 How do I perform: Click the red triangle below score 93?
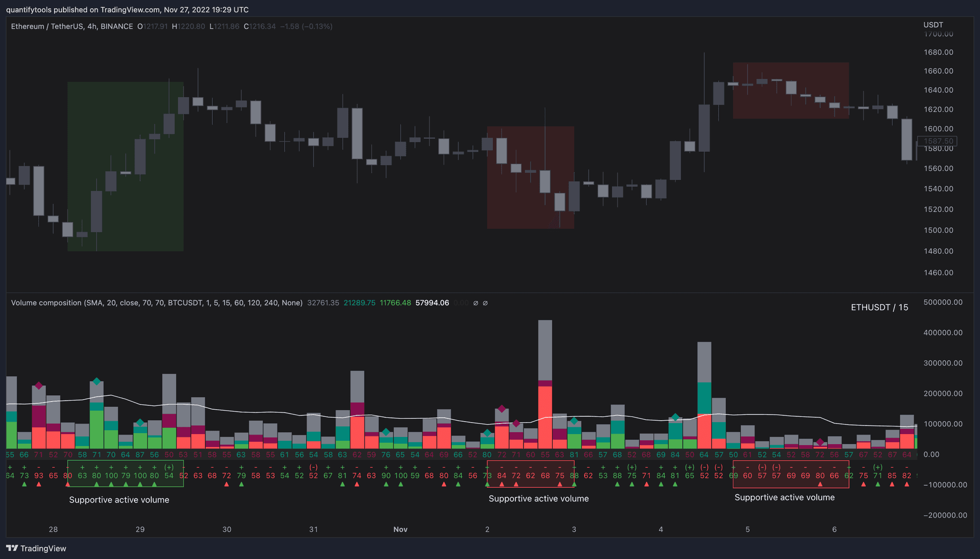click(x=39, y=484)
